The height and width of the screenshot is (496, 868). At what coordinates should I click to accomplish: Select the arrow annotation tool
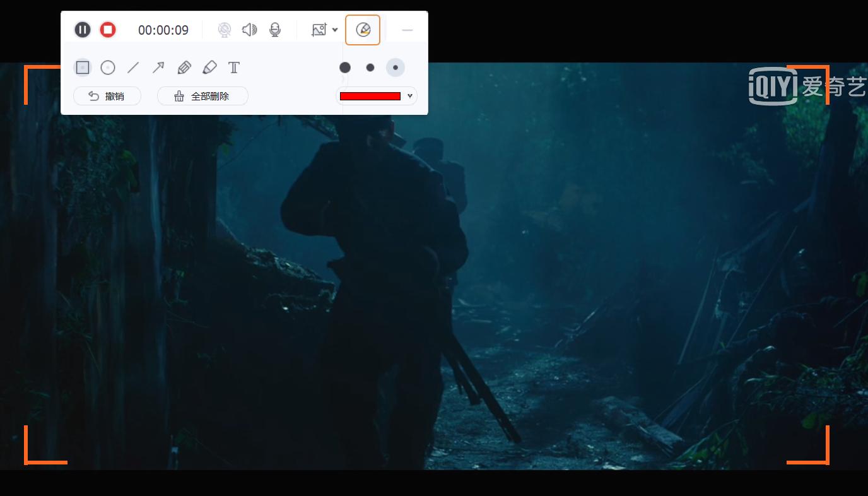coord(158,68)
